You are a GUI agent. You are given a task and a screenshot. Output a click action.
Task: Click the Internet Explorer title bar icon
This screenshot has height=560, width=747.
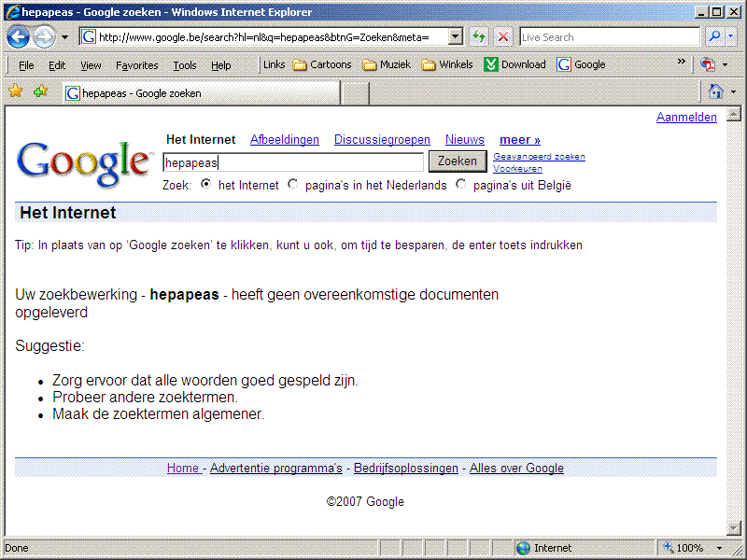(x=13, y=11)
